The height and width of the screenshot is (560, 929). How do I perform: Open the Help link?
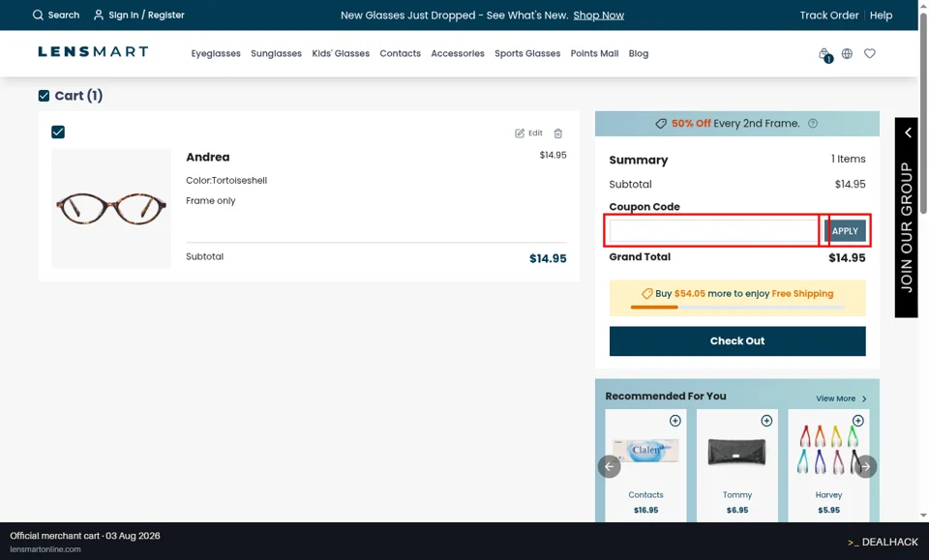(881, 15)
